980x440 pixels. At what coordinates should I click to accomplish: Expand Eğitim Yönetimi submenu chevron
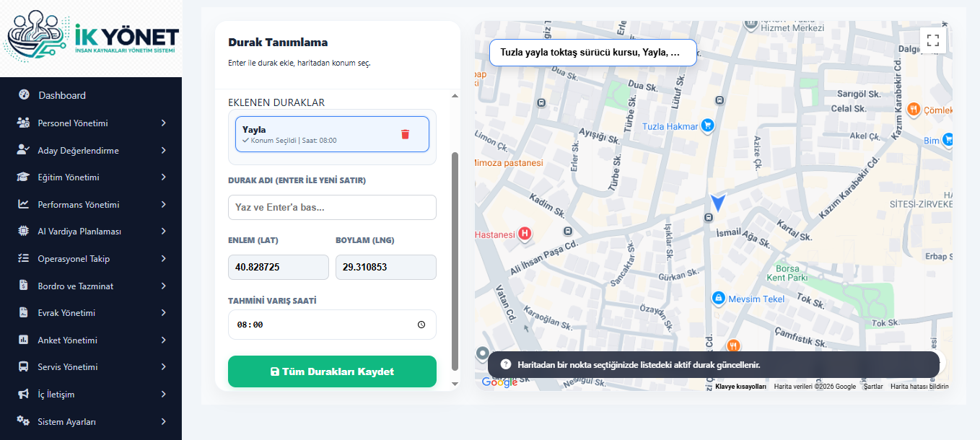coord(164,177)
